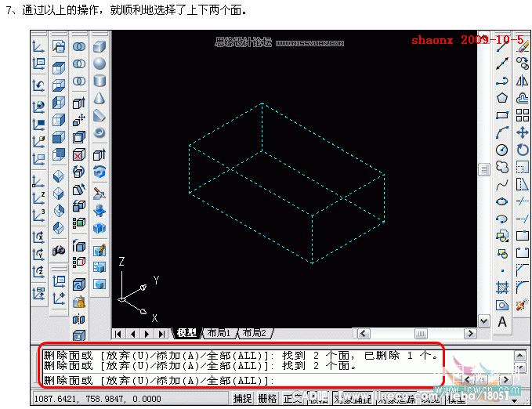The image size is (532, 409).
Task: Click the camera icon in the left toolbar
Action: pyautogui.click(x=59, y=251)
